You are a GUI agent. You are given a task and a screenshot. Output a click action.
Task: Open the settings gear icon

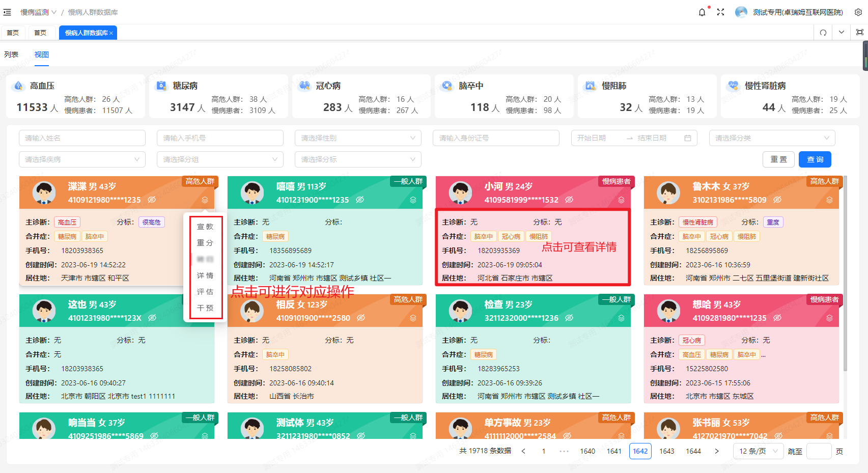858,12
